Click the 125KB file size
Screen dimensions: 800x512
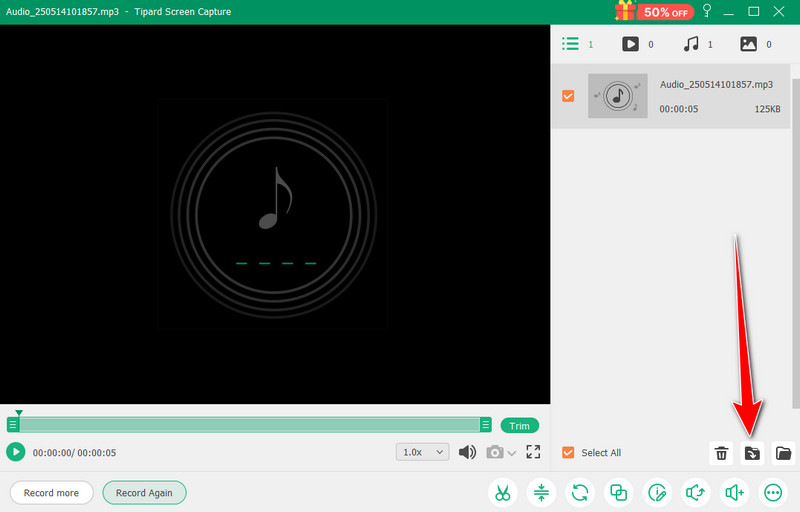pos(767,109)
